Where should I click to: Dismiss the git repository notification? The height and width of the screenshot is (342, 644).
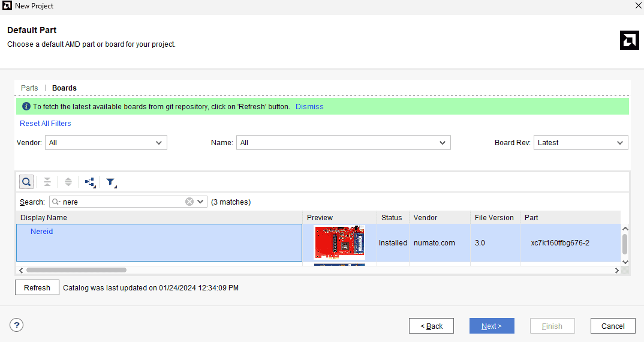point(309,107)
